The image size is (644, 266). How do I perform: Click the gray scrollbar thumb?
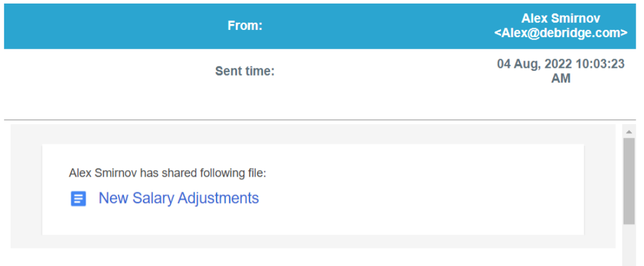click(629, 181)
